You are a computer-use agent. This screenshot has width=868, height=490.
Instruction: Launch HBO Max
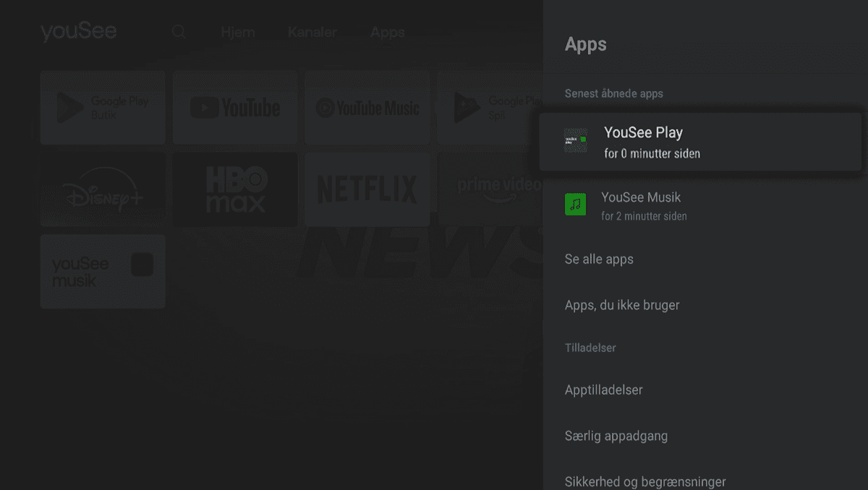(x=234, y=189)
